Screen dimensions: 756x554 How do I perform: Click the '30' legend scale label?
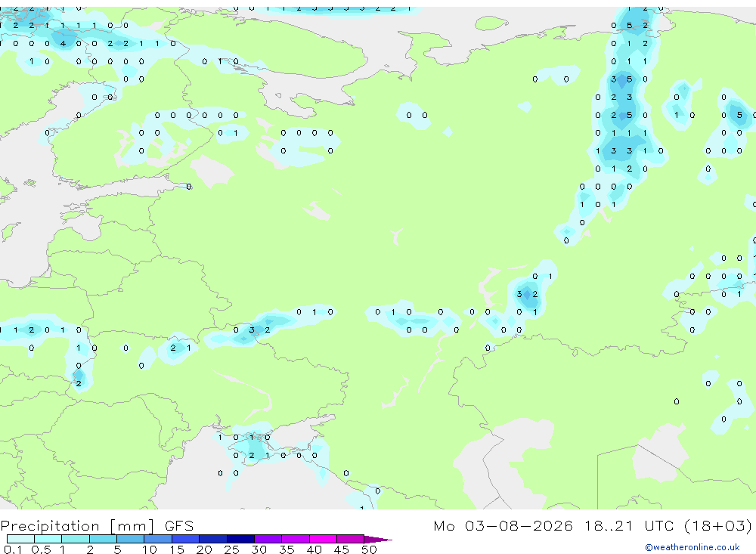click(x=259, y=549)
